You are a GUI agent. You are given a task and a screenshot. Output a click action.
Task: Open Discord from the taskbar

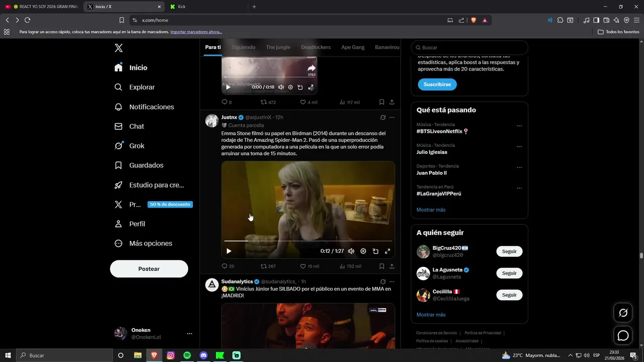pos(203,355)
